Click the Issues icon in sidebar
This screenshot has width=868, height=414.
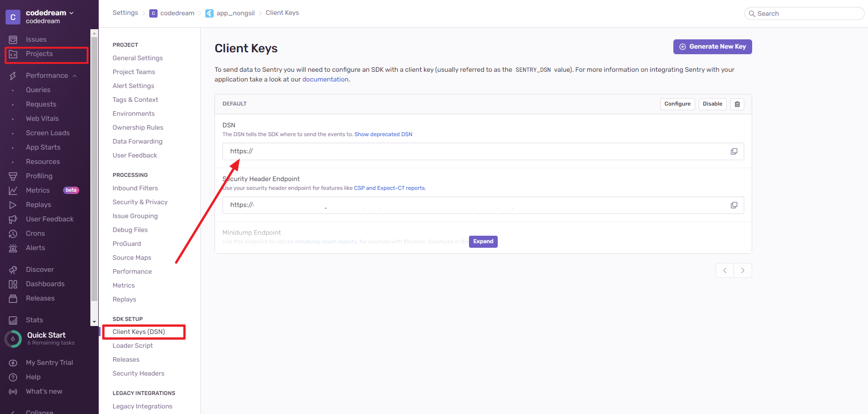click(13, 39)
